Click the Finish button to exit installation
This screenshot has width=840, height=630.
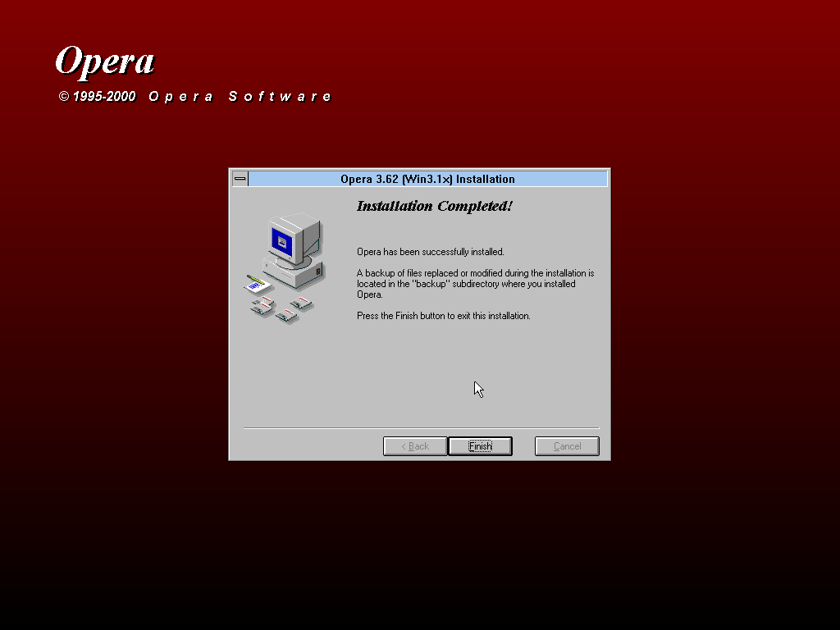tap(480, 446)
